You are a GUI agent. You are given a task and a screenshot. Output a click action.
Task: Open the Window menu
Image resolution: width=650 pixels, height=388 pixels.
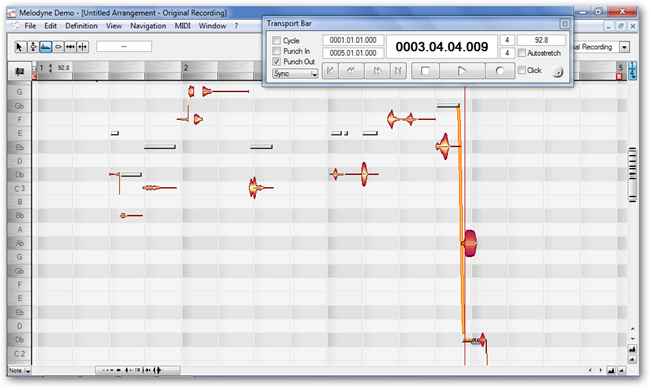(212, 26)
